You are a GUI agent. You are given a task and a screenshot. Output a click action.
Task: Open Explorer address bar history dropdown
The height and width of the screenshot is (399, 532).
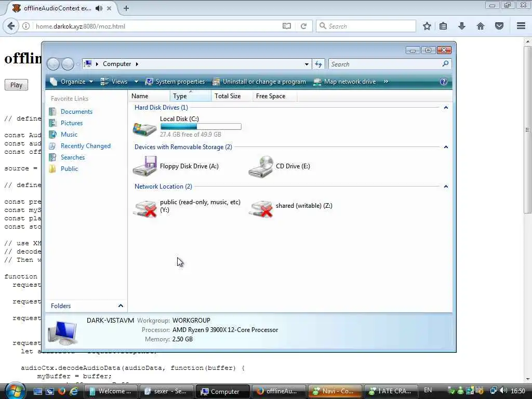[307, 64]
